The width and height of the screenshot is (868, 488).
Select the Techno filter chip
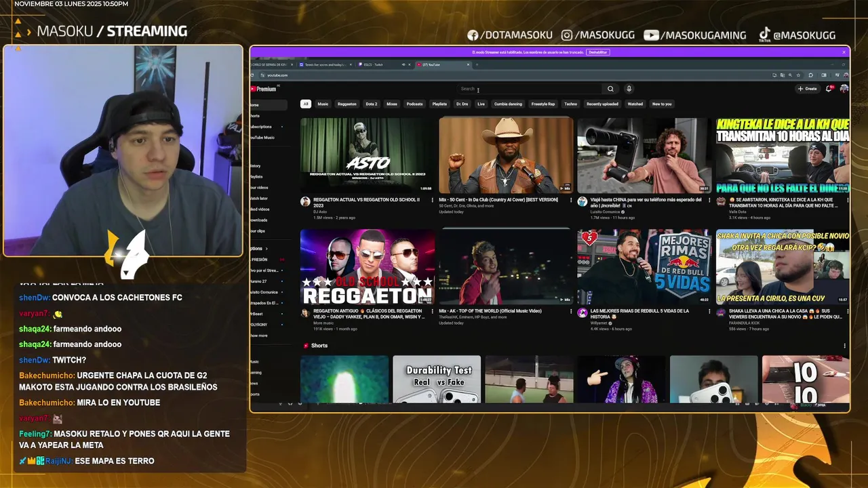[571, 104]
